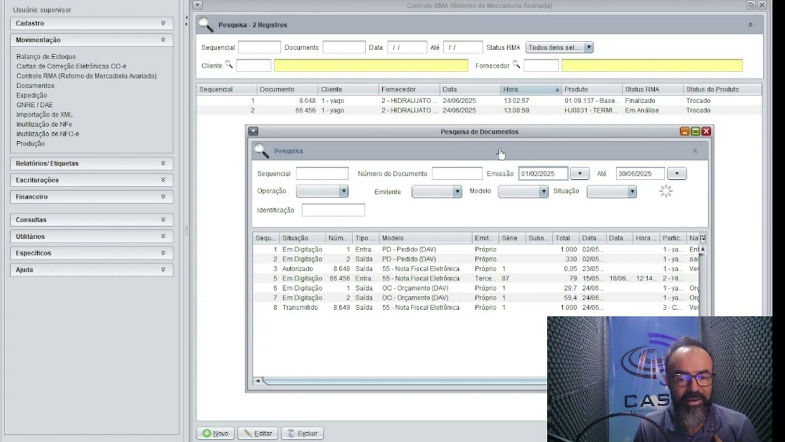Click the Editar button

click(257, 433)
